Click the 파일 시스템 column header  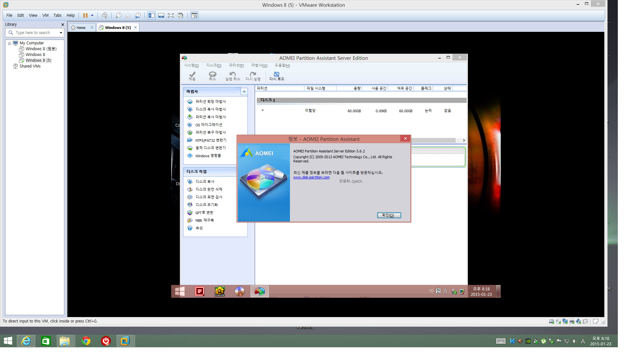pos(320,88)
